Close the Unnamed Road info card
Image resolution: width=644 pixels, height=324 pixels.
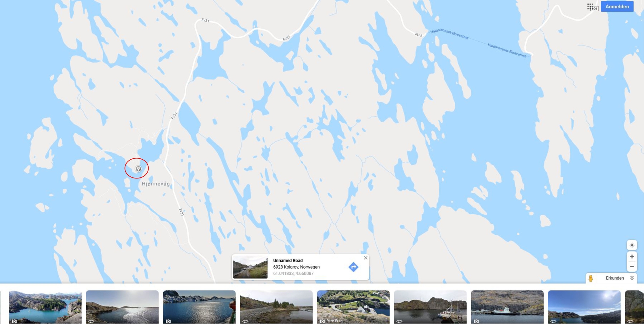(366, 258)
